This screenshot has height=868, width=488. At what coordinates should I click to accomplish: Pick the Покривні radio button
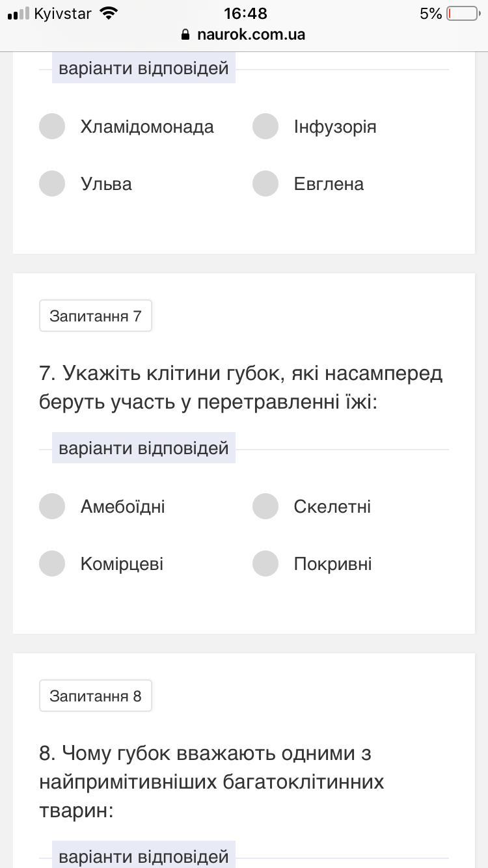tap(265, 563)
